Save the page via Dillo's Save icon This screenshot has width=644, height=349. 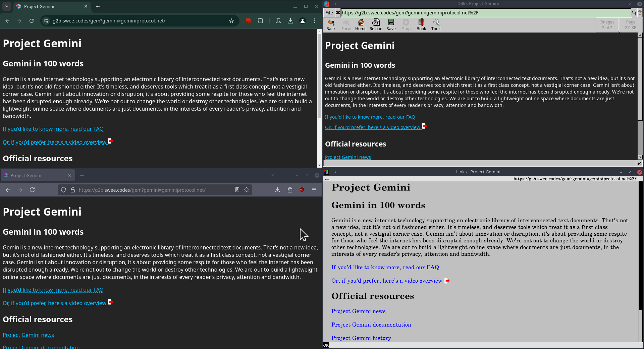tap(391, 24)
